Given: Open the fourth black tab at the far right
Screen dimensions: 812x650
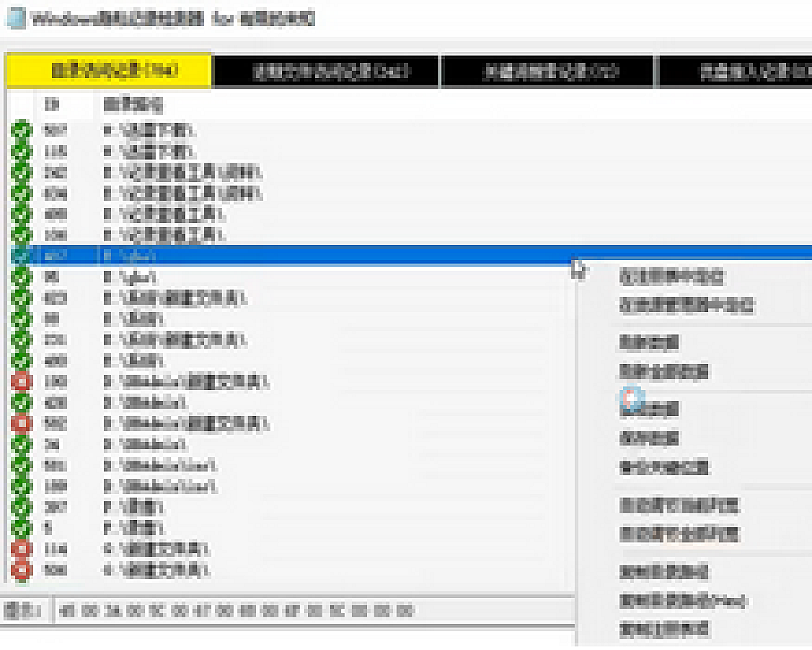Looking at the screenshot, I should point(735,71).
